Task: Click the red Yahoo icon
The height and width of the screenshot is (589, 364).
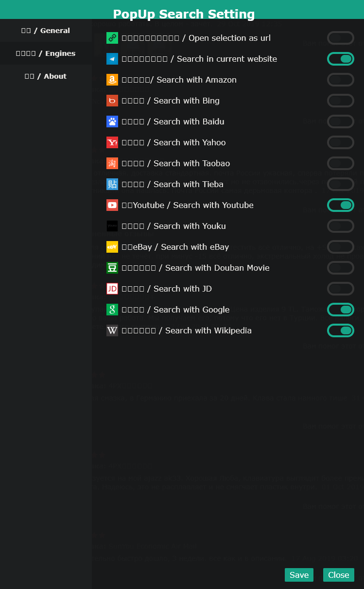Action: point(112,142)
